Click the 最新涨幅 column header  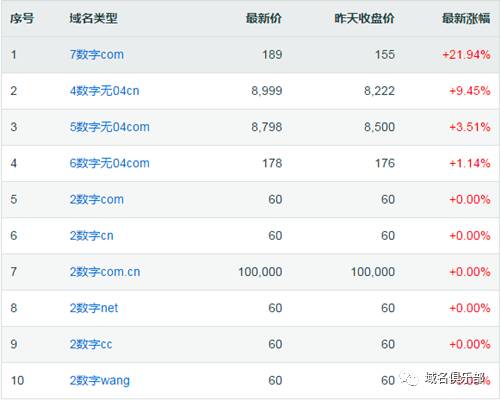[466, 18]
